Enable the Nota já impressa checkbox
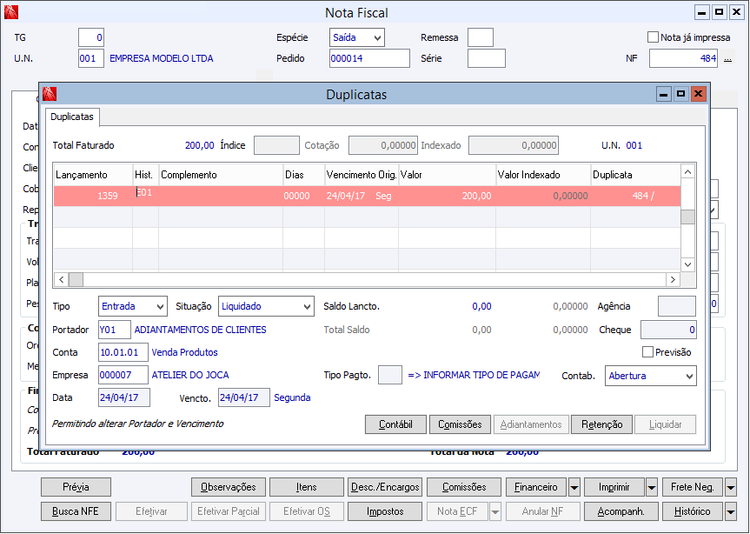750x534 pixels. coord(653,37)
